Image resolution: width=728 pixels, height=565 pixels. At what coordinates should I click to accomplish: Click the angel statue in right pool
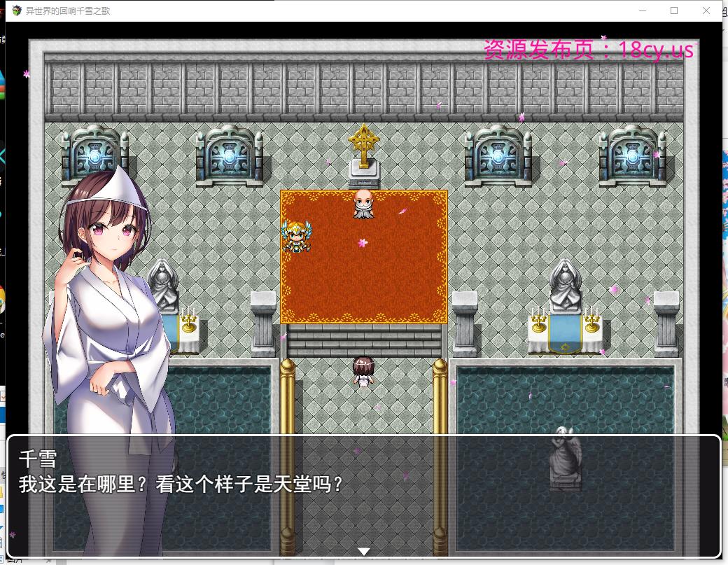(564, 456)
